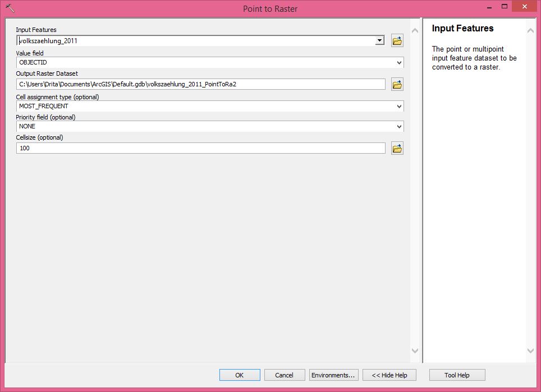Browse for Input Features using folder icon
The image size is (541, 392).
click(397, 40)
